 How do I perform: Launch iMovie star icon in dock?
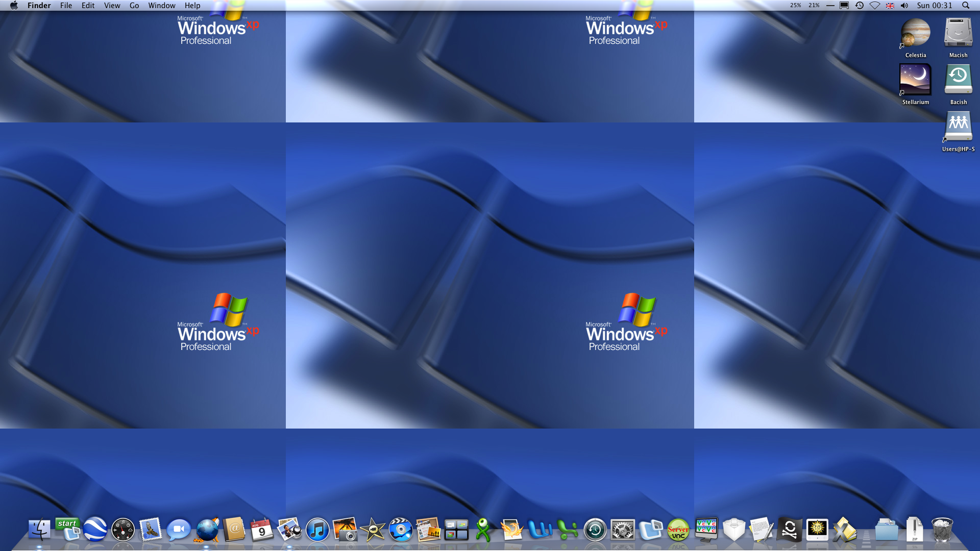[x=373, y=530]
